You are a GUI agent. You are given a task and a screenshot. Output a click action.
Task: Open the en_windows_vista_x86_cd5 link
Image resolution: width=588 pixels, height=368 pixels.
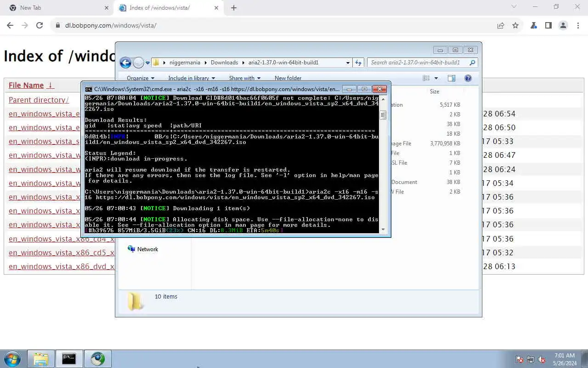62,253
